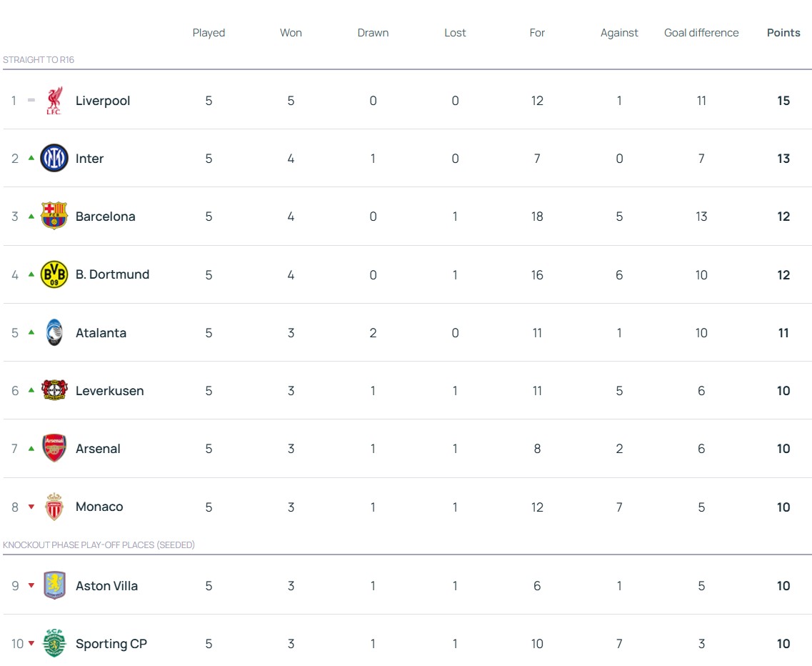Click the Inter club logo
The height and width of the screenshot is (666, 812).
point(54,159)
